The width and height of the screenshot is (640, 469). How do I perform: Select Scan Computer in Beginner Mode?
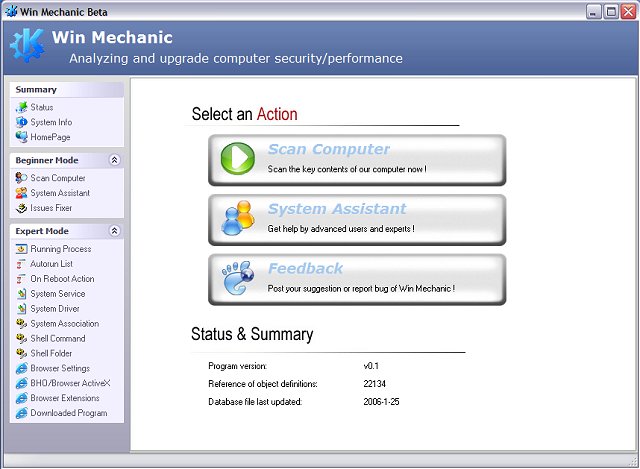tap(58, 178)
